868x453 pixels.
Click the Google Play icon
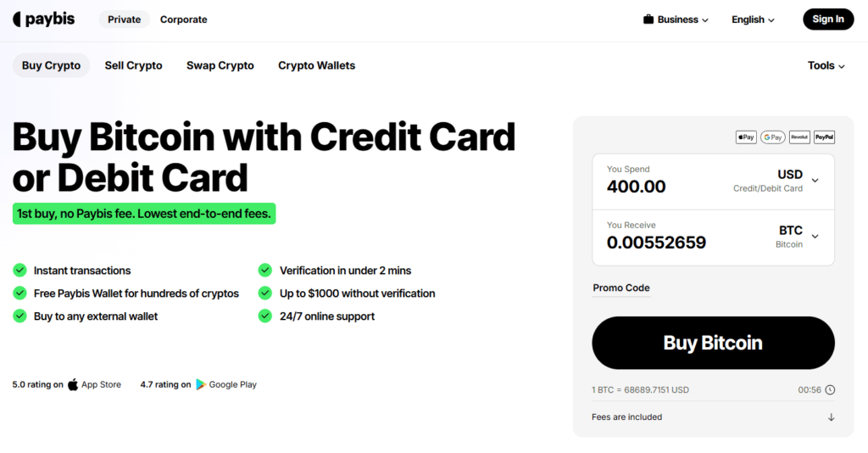point(201,384)
